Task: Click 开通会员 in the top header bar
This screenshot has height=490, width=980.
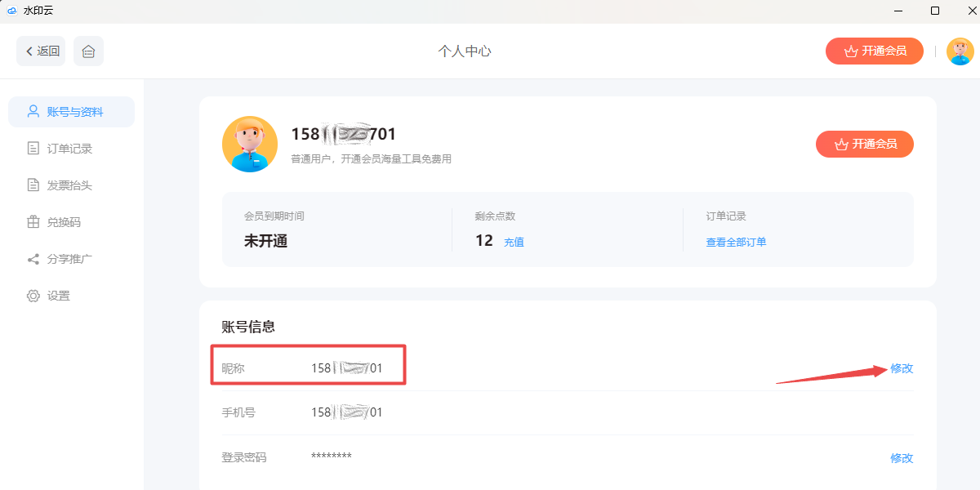Action: (875, 51)
